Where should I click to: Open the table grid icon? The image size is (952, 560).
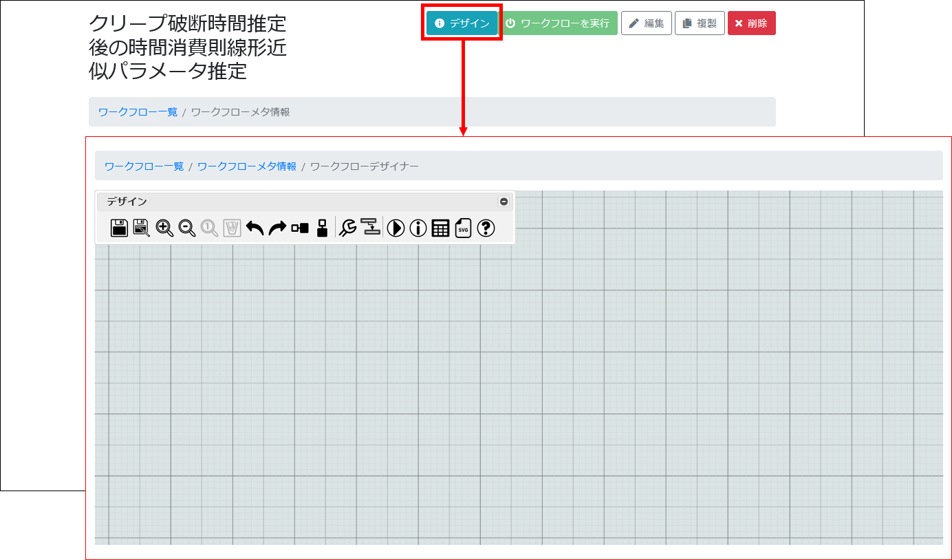440,228
